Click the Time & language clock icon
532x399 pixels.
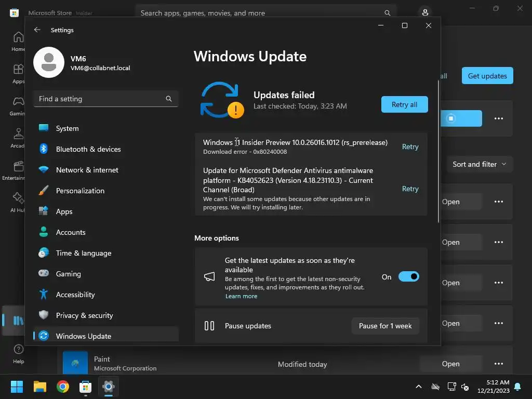click(44, 253)
